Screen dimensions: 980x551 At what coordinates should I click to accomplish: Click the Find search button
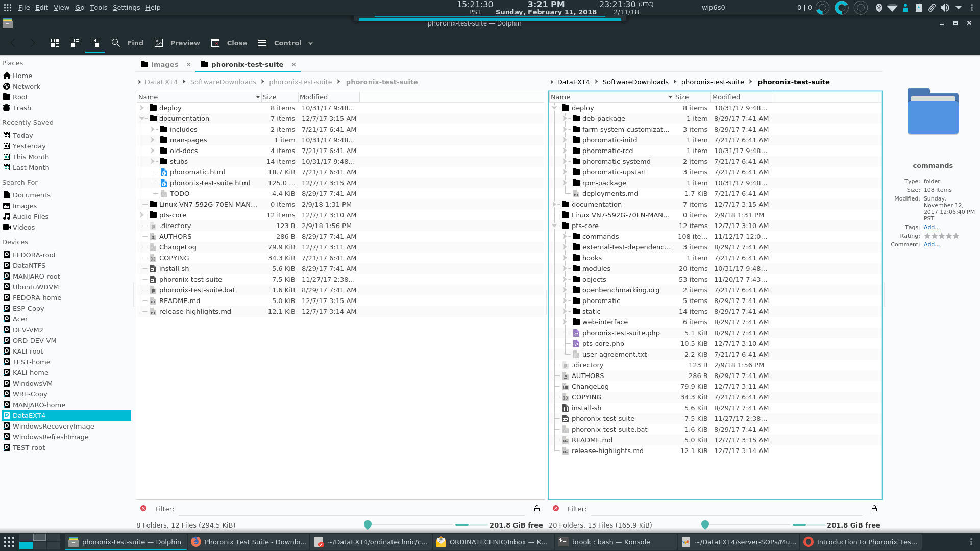pyautogui.click(x=128, y=43)
